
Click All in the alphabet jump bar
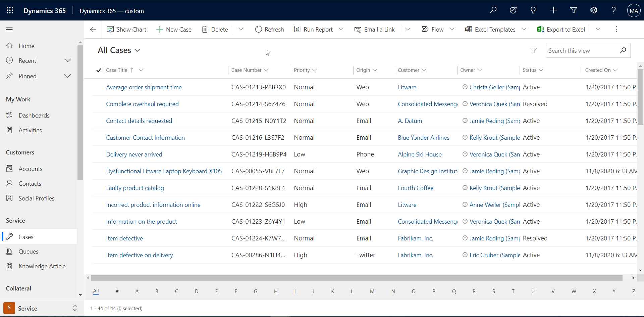(96, 291)
